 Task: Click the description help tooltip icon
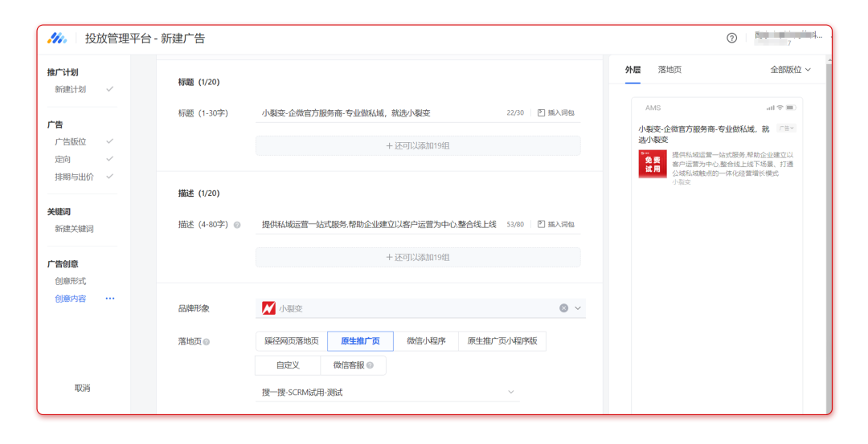[x=237, y=226]
